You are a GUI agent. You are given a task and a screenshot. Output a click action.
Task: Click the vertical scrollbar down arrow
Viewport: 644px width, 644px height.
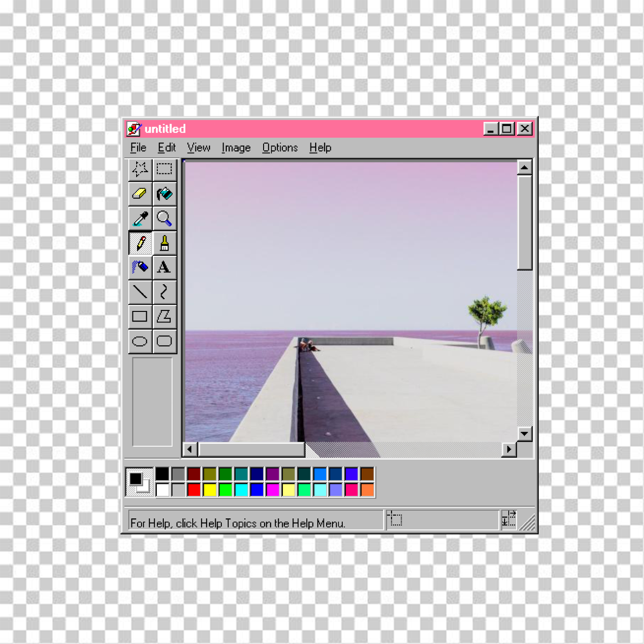coord(524,433)
